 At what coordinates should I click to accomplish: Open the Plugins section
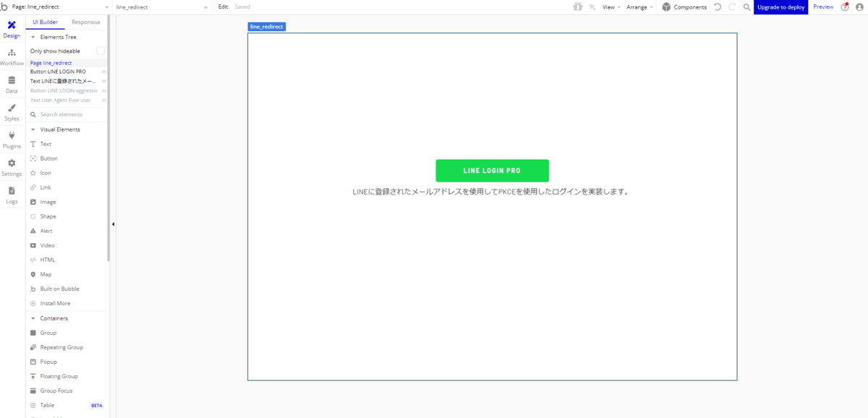(x=12, y=140)
